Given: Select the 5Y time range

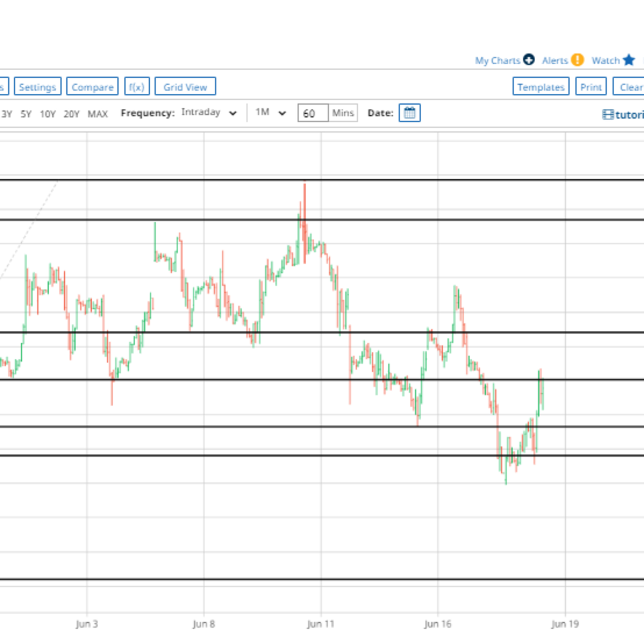Looking at the screenshot, I should coord(26,114).
